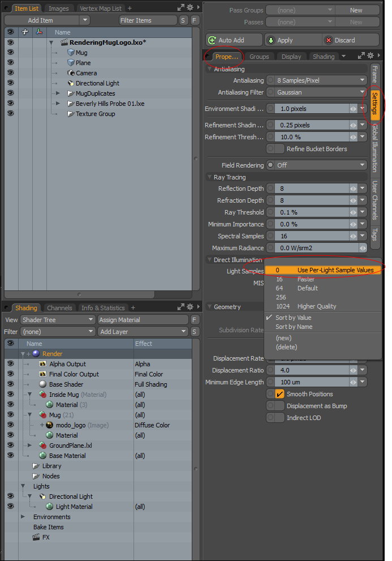Open the Item List panel gear settings
Viewport: 392px width, 561px height.
(x=189, y=8)
